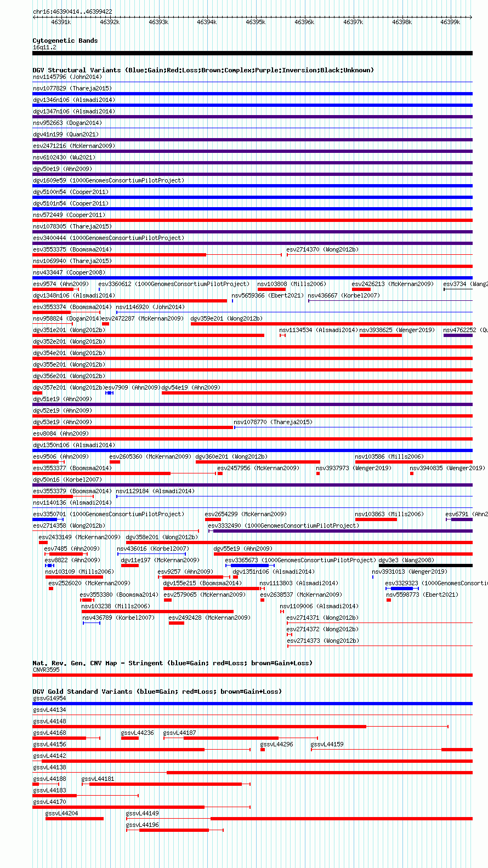Viewport: 488px width, 868px height.
Task: Select dgv1346n106 (Alsmadi2014) label
Action: [74, 100]
